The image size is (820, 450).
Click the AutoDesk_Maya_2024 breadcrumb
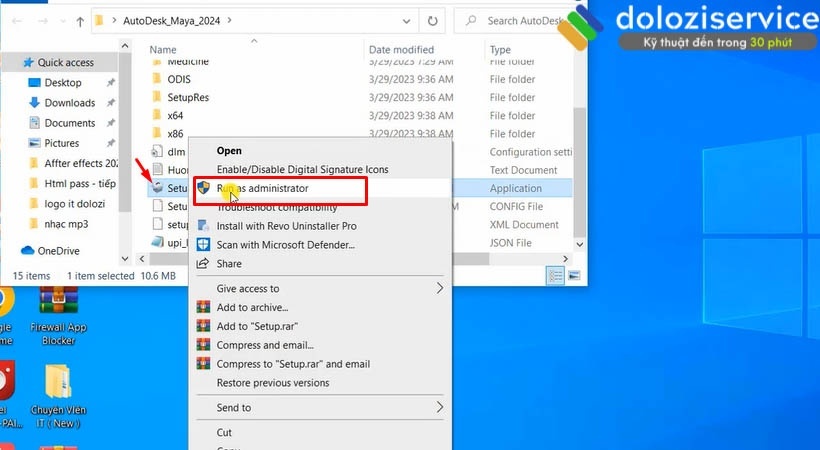coord(172,21)
